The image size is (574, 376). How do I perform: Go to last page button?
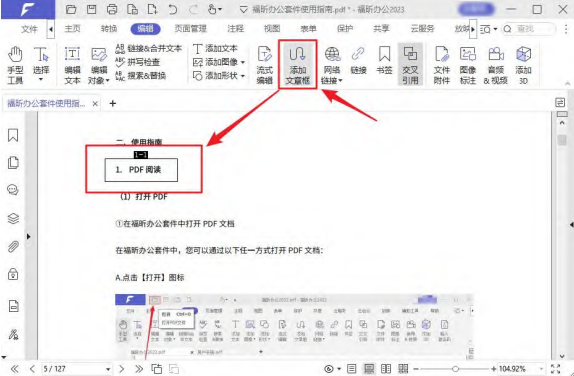tap(139, 369)
